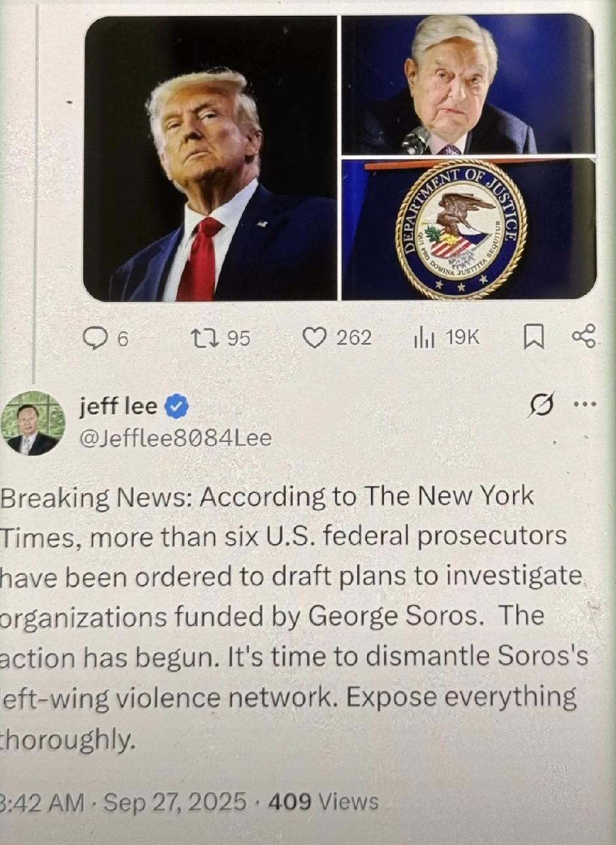Screen dimensions: 616x845
Task: Open the three-dot more options menu
Action: point(585,404)
